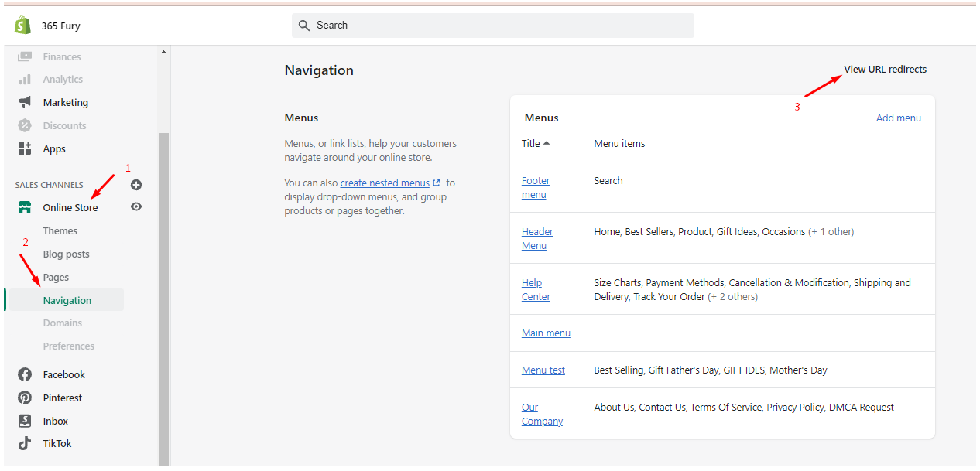Click the Inbox channel icon
The image size is (980, 471).
point(25,421)
